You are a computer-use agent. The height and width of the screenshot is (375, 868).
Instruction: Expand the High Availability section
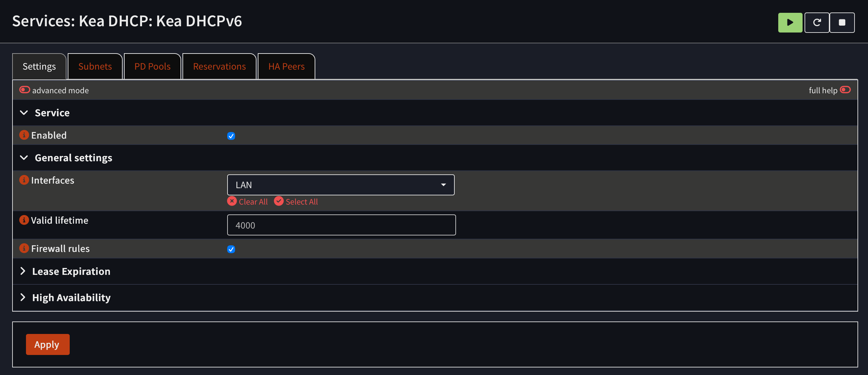pyautogui.click(x=71, y=298)
